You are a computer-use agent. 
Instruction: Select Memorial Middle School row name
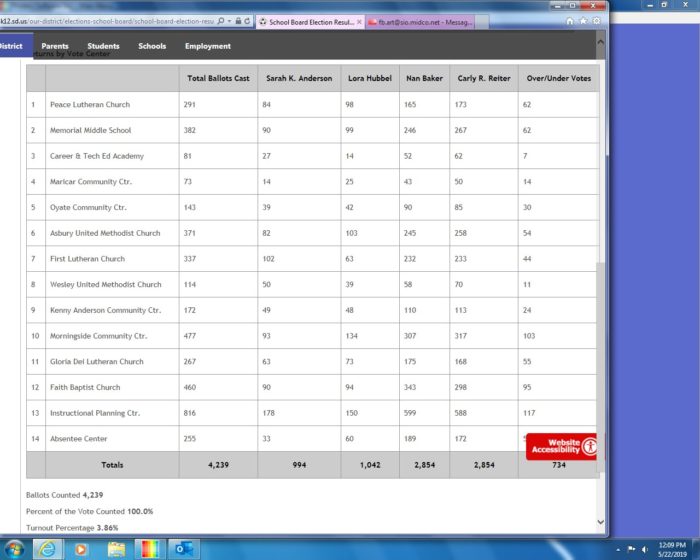[x=90, y=130]
